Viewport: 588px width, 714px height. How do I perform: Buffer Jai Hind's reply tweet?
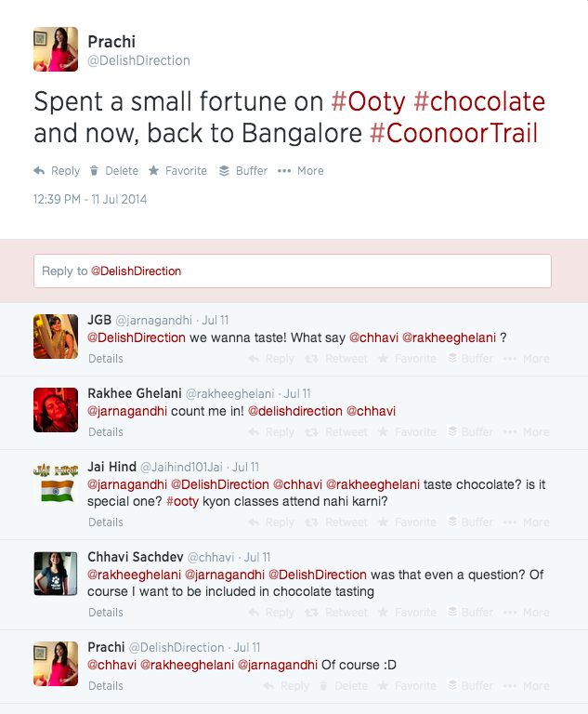click(x=453, y=522)
